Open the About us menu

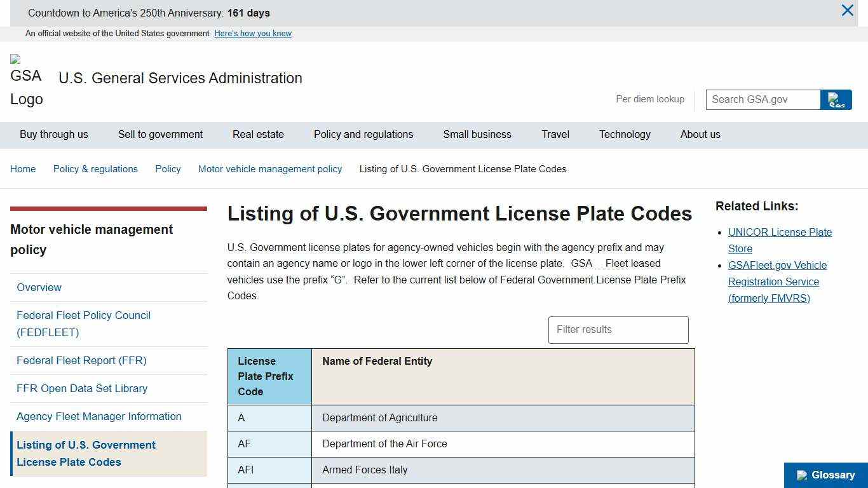[x=700, y=134]
